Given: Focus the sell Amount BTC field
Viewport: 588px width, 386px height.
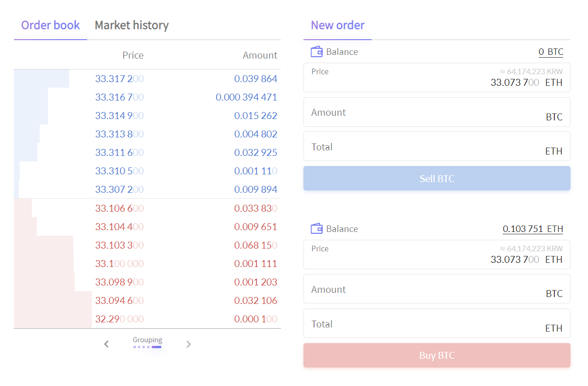Looking at the screenshot, I should pyautogui.click(x=437, y=112).
